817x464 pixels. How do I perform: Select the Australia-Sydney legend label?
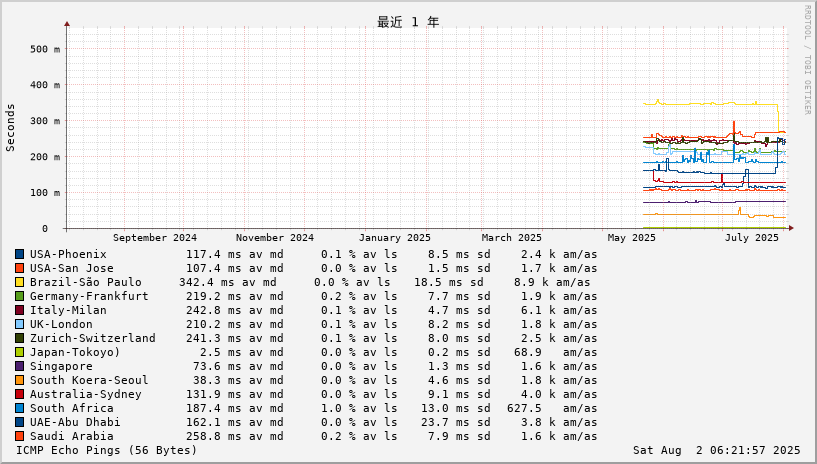[x=85, y=394]
